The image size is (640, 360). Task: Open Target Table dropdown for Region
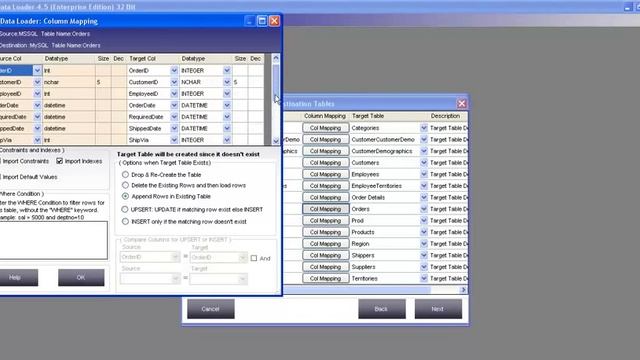pyautogui.click(x=424, y=244)
